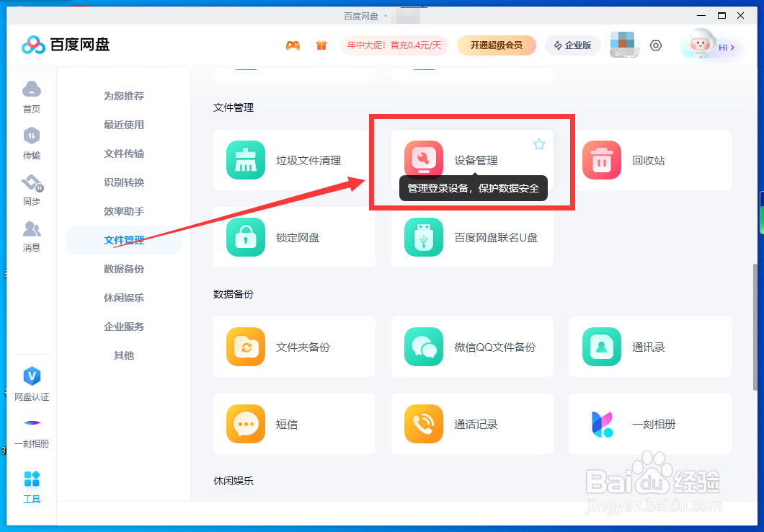The width and height of the screenshot is (764, 532).
Task: Select 企业服务 category
Action: pyautogui.click(x=124, y=327)
